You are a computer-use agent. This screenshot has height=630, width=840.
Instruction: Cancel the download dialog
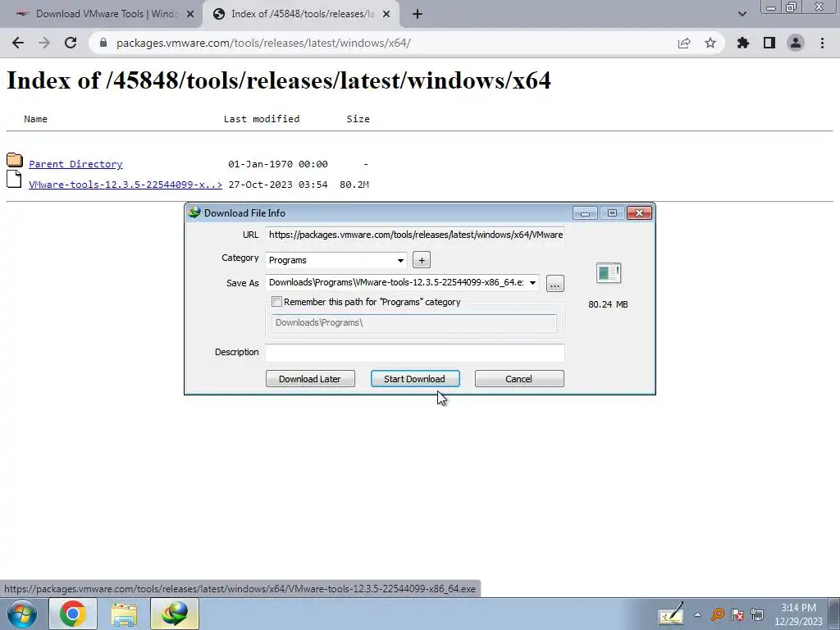click(x=519, y=379)
